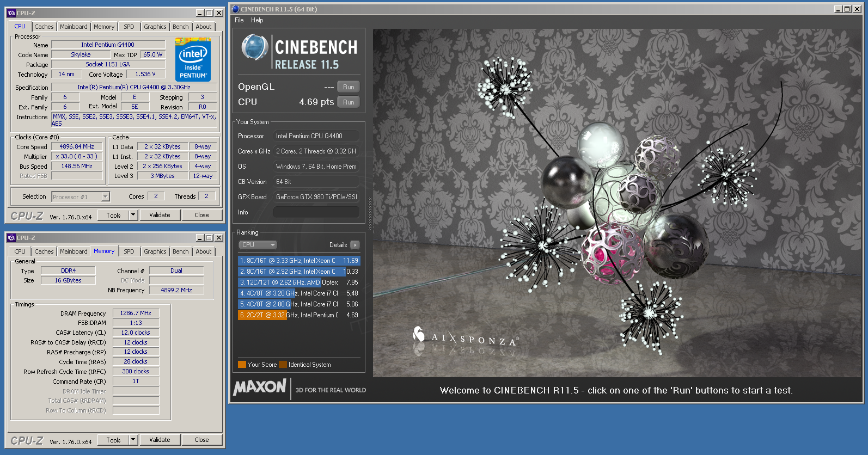The width and height of the screenshot is (868, 455).
Task: Select ranking entry 8C/16T @ 3.33 GHz Xeon
Action: click(x=299, y=261)
